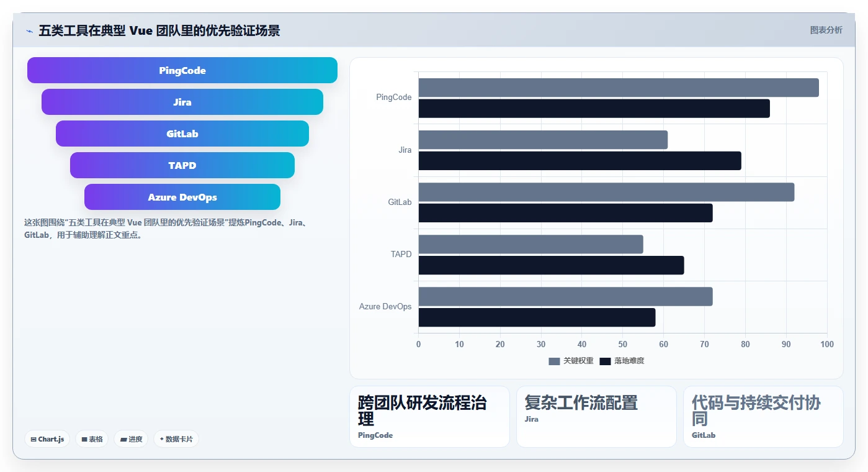The width and height of the screenshot is (868, 472).
Task: Click the 100 x-axis tick label
Action: click(827, 344)
